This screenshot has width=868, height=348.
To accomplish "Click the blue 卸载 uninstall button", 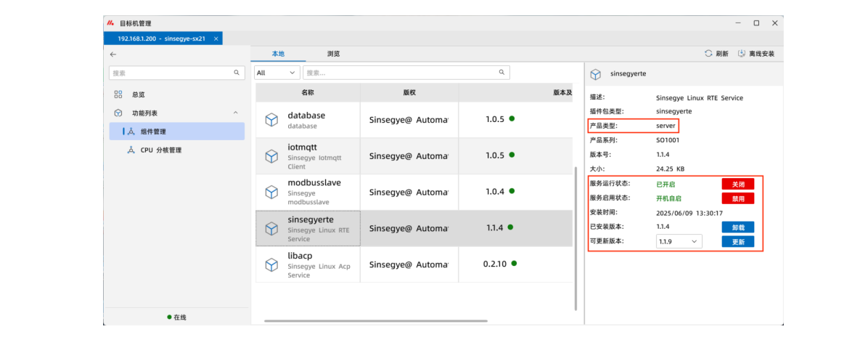I will 737,227.
